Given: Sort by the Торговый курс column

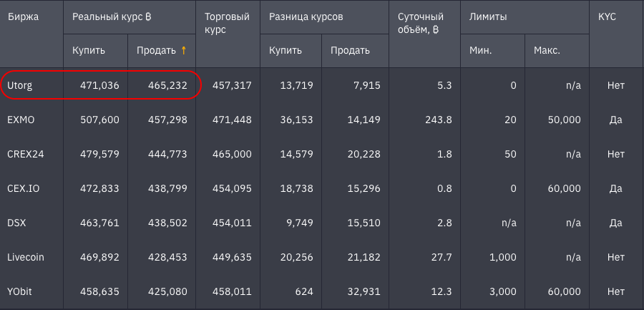Looking at the screenshot, I should pyautogui.click(x=227, y=24).
